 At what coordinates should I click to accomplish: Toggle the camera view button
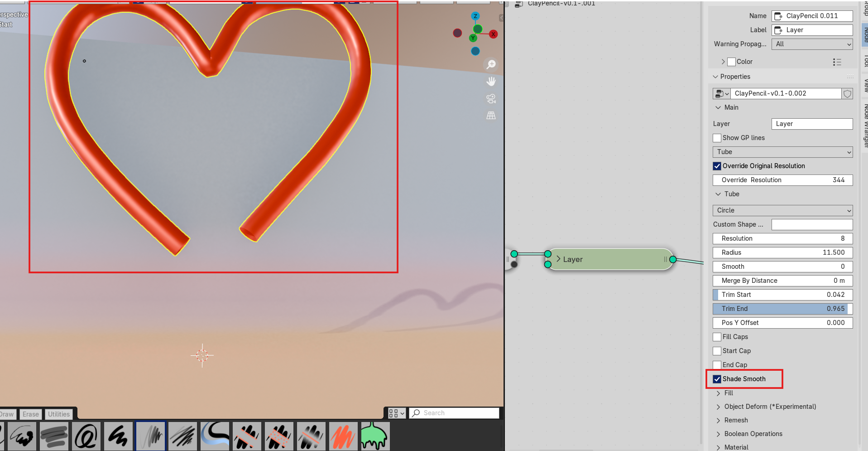(491, 99)
